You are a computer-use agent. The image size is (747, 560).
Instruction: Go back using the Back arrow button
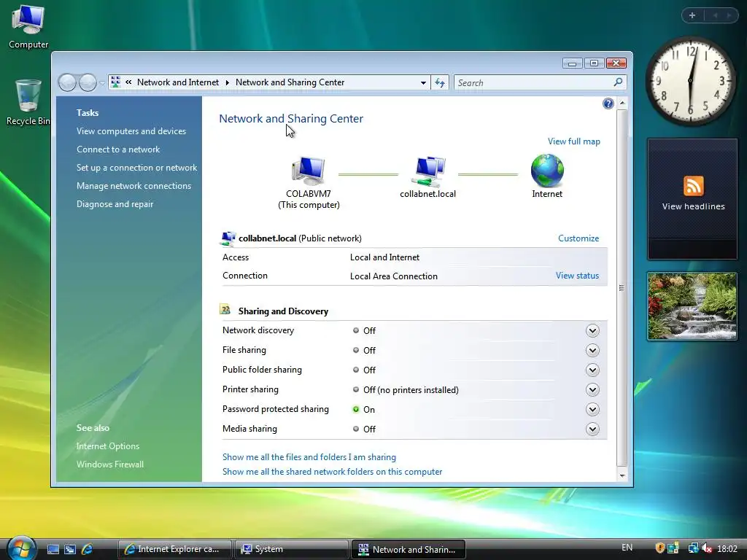(67, 83)
